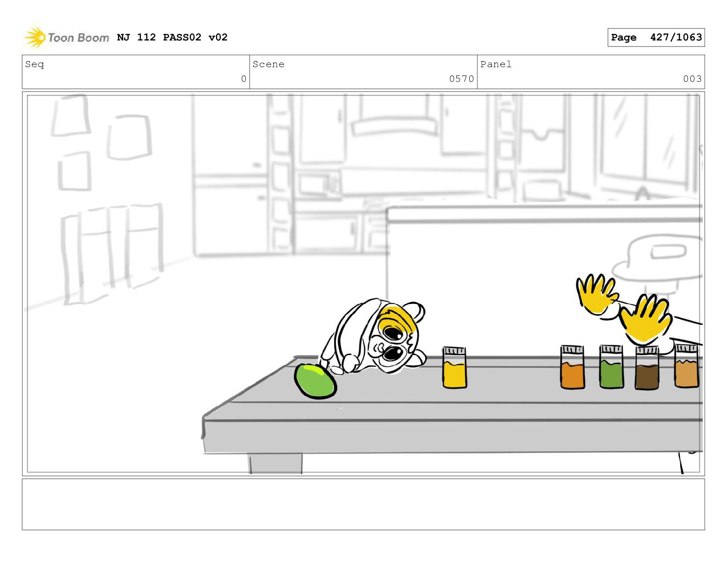Click the Seq label
The image size is (728, 563).
(x=34, y=64)
